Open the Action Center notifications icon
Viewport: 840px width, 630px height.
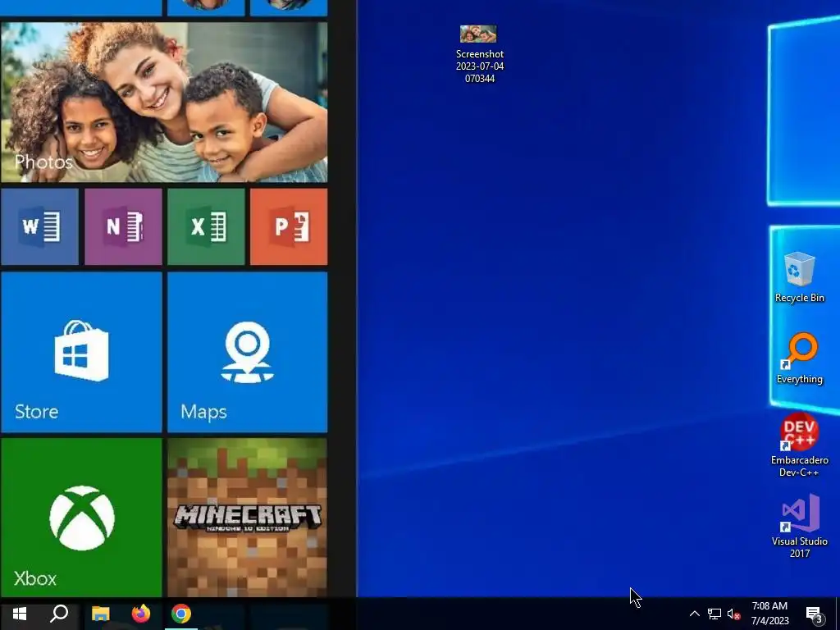tap(815, 614)
